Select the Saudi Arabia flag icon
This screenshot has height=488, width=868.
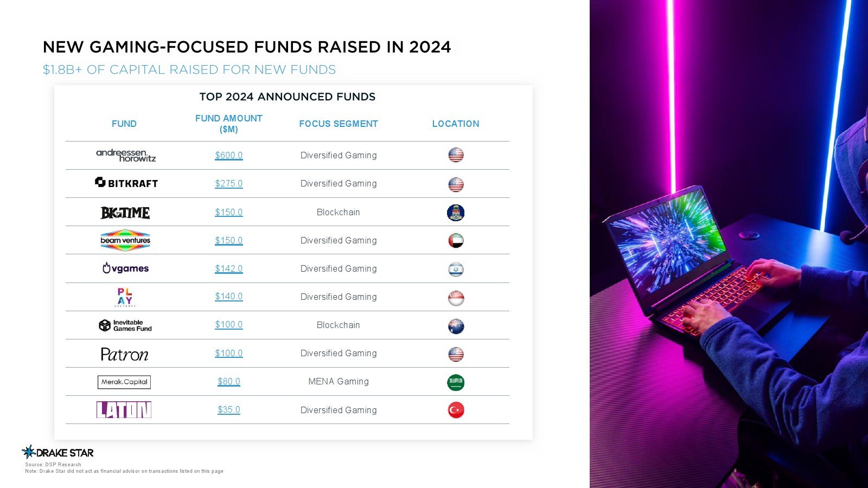[x=456, y=382]
